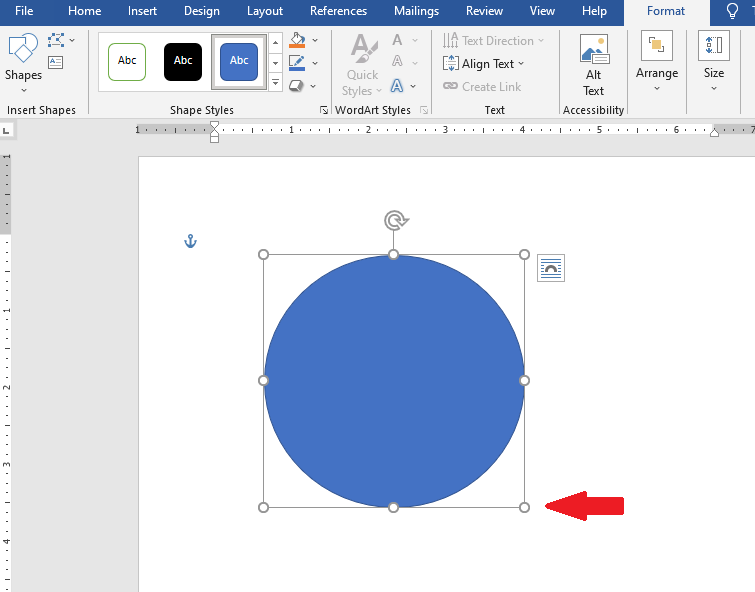
Task: Apply the black filled Abc shape style
Action: 183,61
